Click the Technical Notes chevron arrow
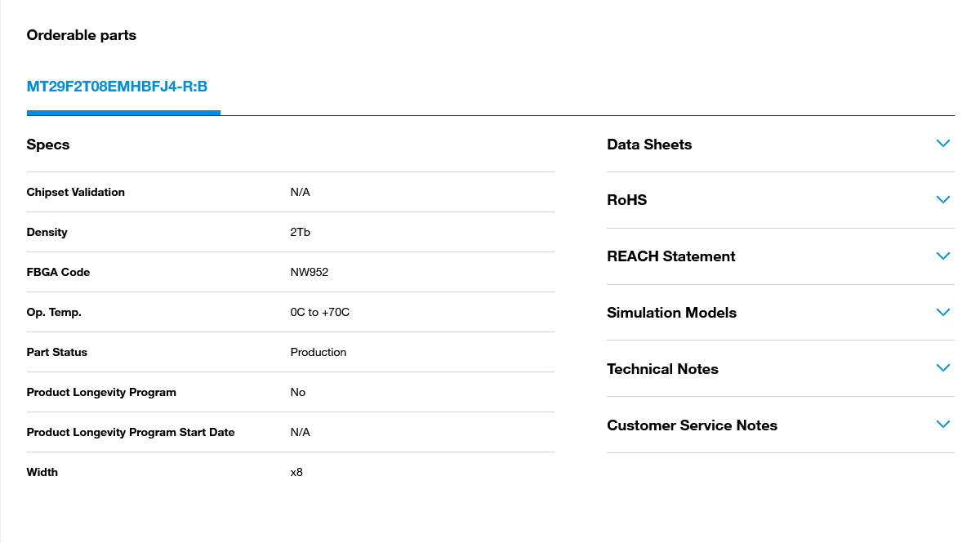The height and width of the screenshot is (543, 980). click(943, 368)
